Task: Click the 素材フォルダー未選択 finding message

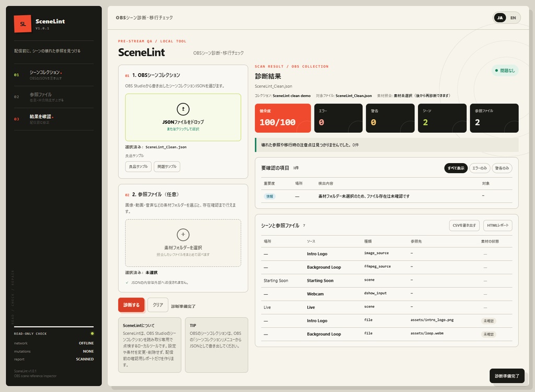Action: 364,197
